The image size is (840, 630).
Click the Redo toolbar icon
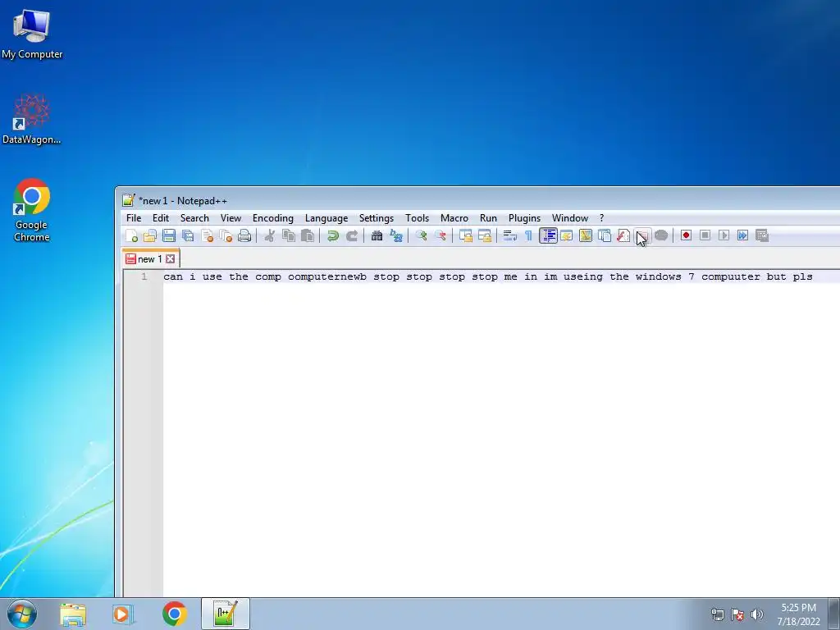[x=351, y=235]
